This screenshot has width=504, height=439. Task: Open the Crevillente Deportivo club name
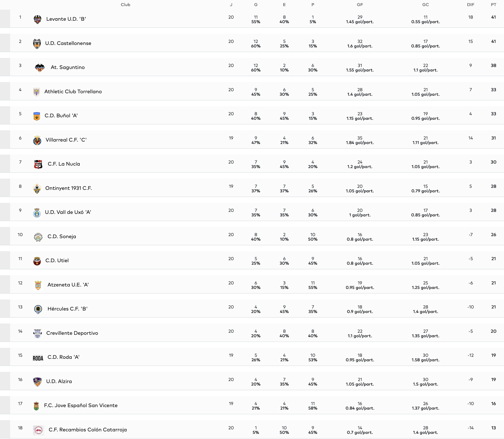(x=72, y=333)
